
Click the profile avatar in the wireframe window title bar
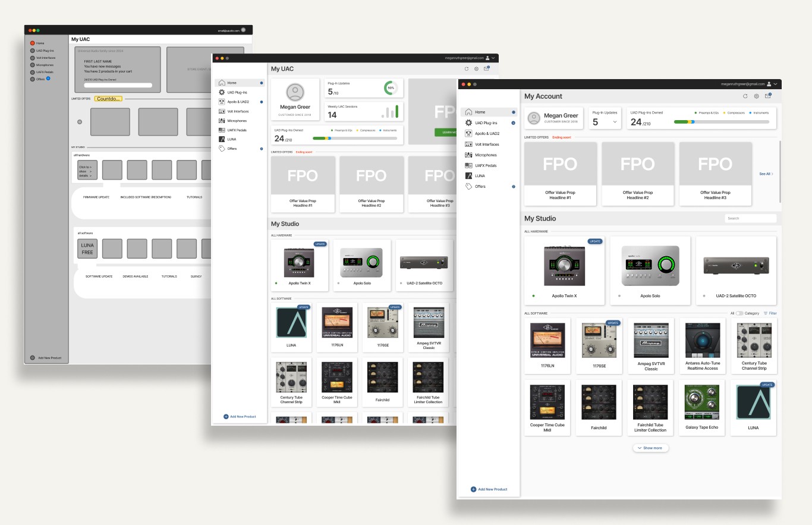point(243,30)
